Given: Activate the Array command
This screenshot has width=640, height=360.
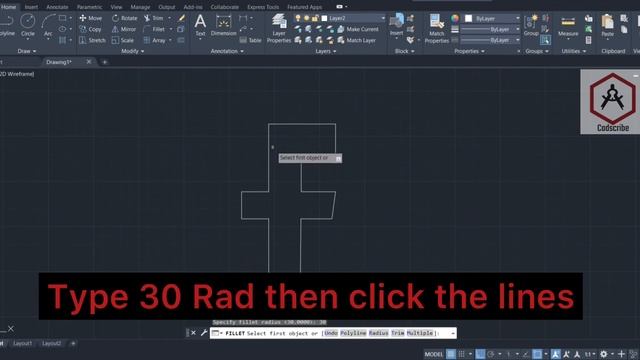Looking at the screenshot, I should 154,40.
